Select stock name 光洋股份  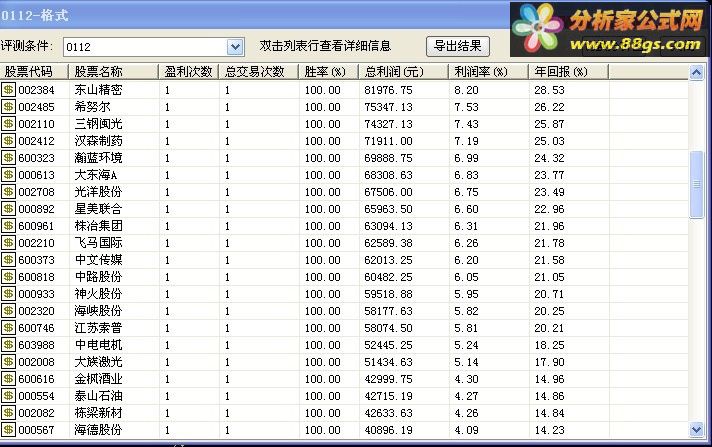click(99, 192)
